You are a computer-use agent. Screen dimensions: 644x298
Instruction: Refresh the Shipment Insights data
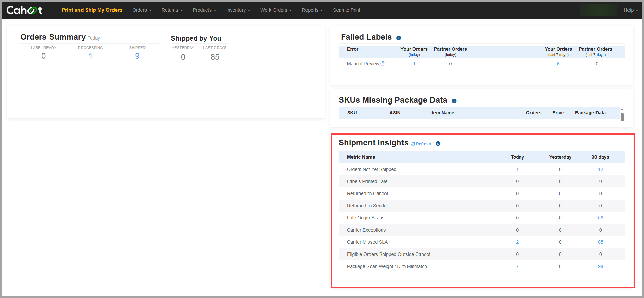(x=421, y=144)
